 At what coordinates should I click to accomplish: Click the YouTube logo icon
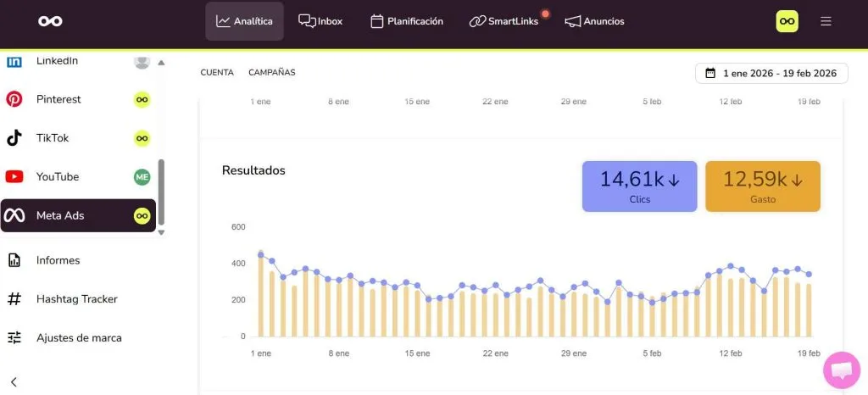click(x=14, y=177)
